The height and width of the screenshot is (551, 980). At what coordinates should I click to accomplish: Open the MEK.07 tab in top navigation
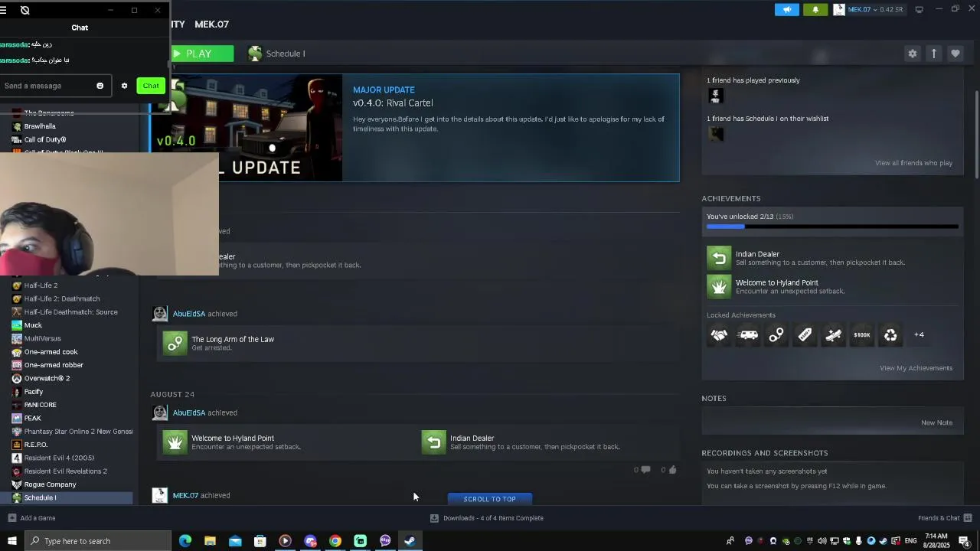coord(211,24)
